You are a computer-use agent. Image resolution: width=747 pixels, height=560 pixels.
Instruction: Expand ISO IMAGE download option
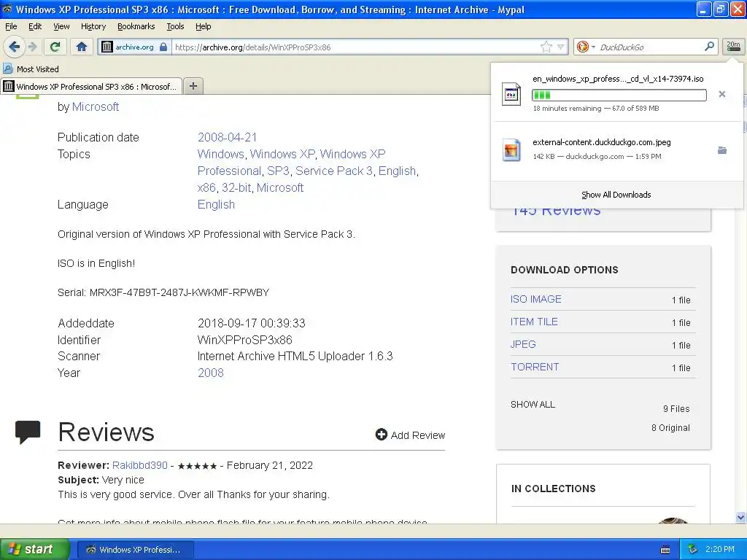tap(536, 299)
